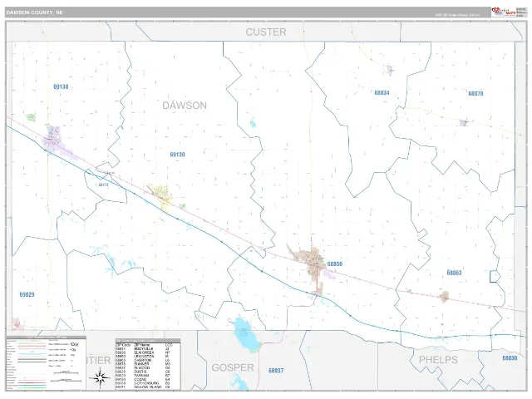Select ZIP code label 68863
532x399 pixels.
(x=454, y=273)
